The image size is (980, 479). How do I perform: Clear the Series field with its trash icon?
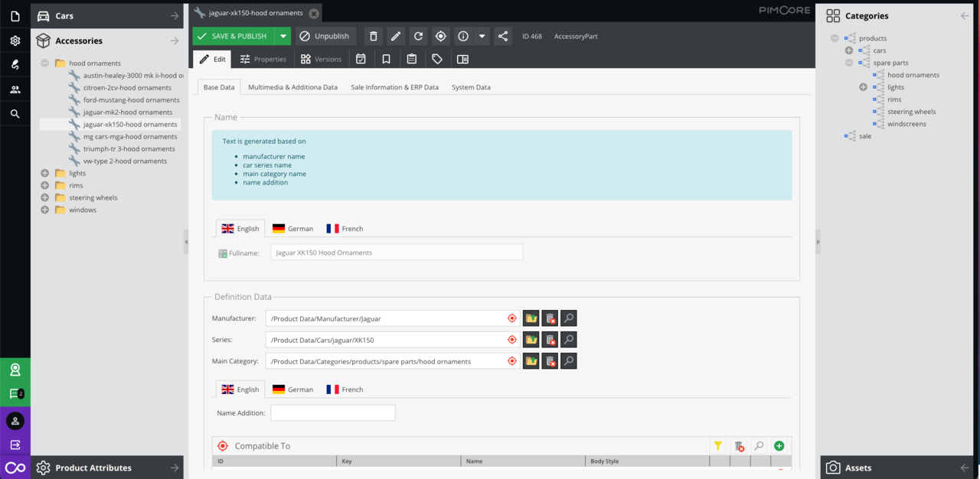550,340
